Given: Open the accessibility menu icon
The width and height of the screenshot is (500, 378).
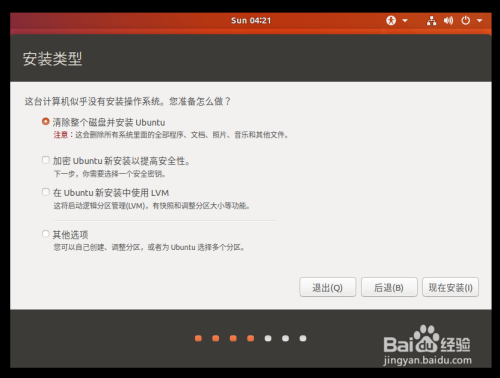Looking at the screenshot, I should tap(391, 21).
